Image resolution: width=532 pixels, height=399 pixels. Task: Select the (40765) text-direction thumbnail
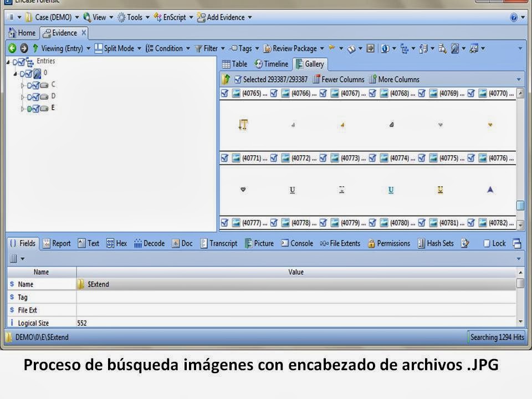coord(243,125)
